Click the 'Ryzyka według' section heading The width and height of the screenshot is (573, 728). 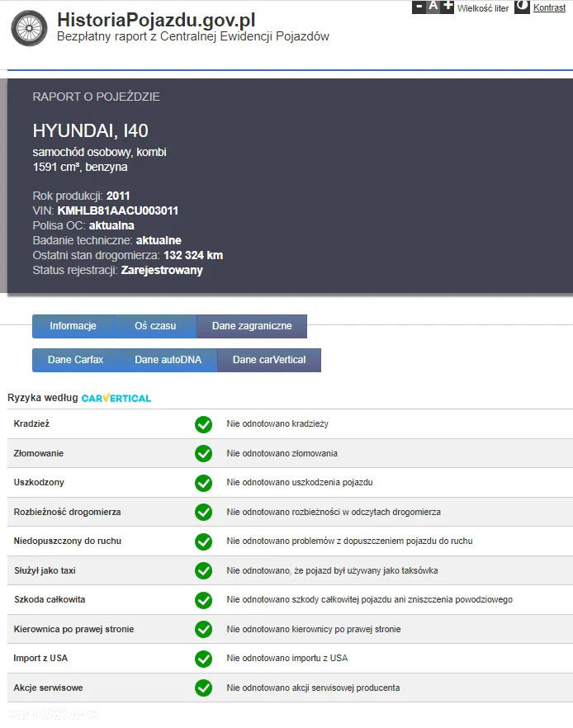(x=43, y=398)
